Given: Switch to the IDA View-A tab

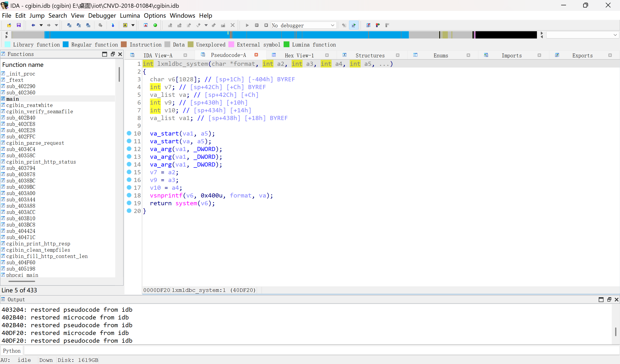Looking at the screenshot, I should coord(158,55).
